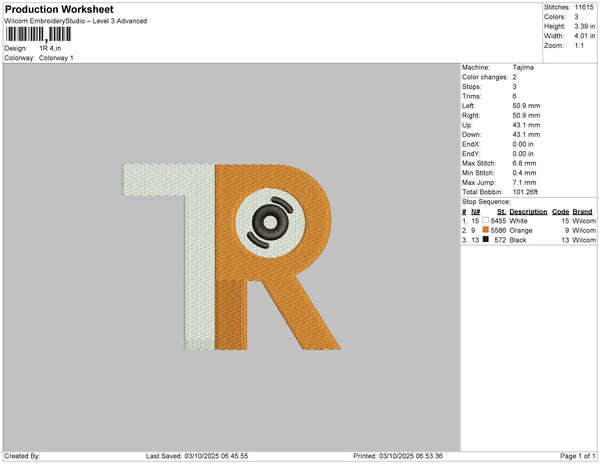Click the Description column header
Viewport: 600px width, 464px height.
click(528, 212)
